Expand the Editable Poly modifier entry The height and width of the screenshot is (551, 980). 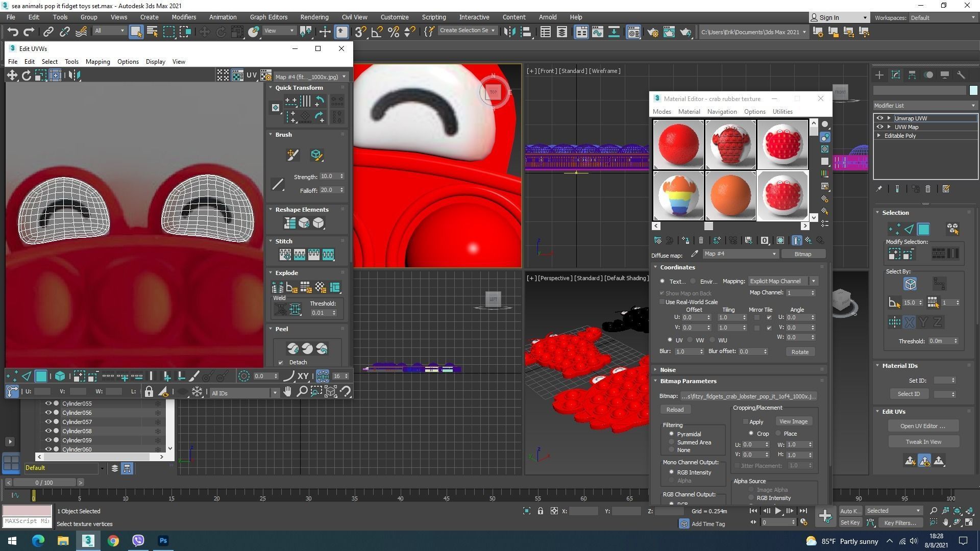coord(879,136)
